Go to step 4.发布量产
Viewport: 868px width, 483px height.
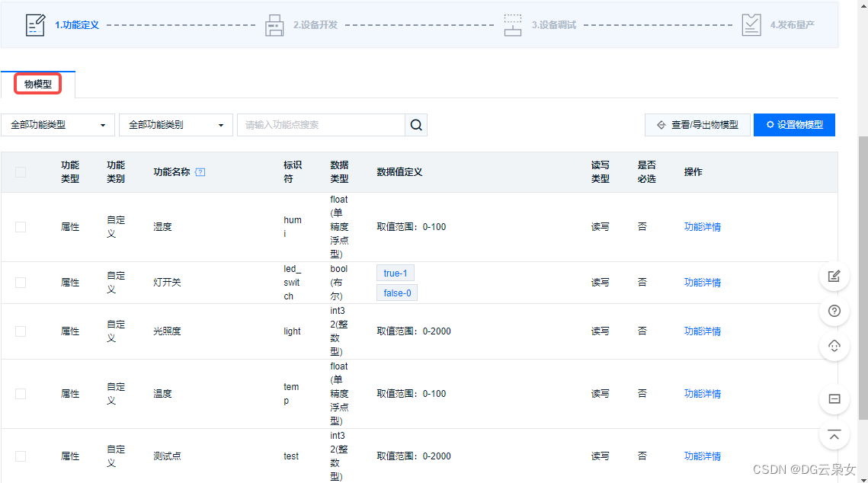coord(793,25)
